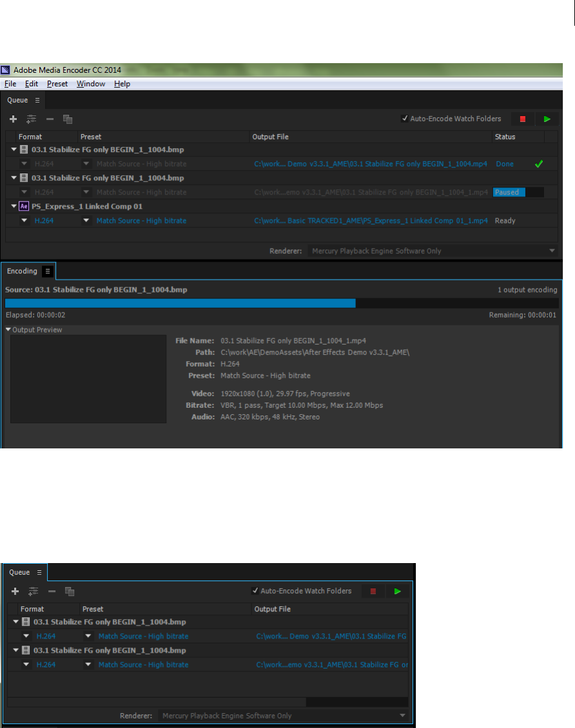Open the Window menu
575x728 pixels.
click(x=91, y=84)
